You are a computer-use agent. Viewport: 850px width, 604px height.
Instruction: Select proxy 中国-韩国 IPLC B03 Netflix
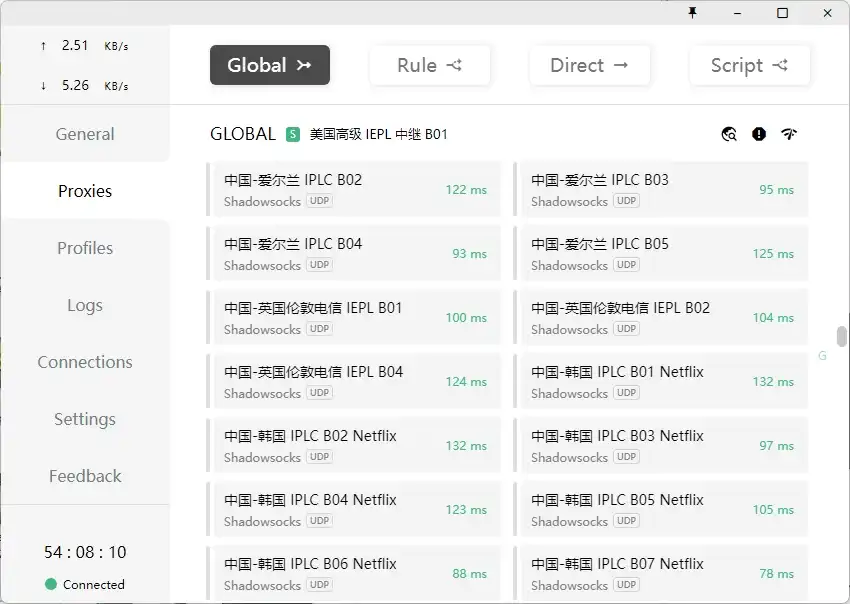(661, 445)
